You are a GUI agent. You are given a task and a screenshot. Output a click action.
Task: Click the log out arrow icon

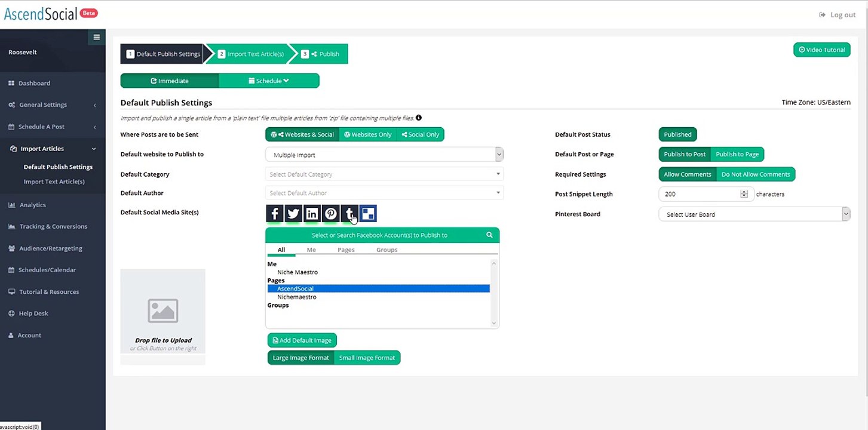pos(823,15)
